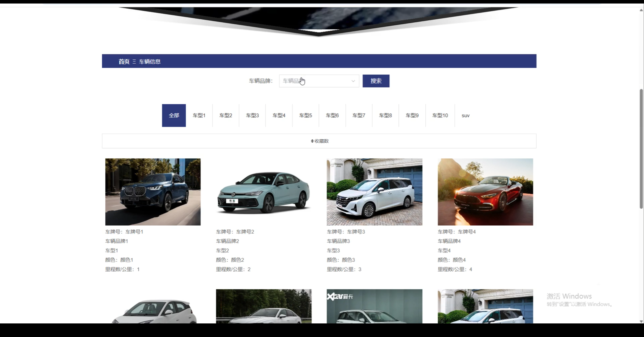Open the red convertible thumbnail
The height and width of the screenshot is (337, 644).
tap(485, 192)
